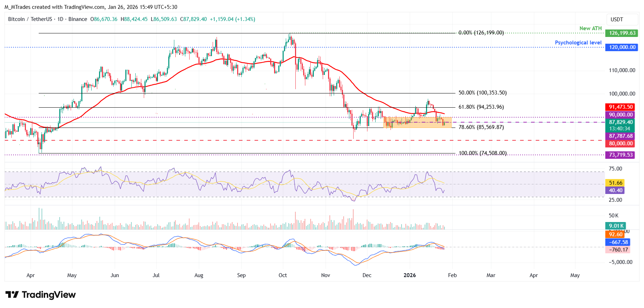Click the Bitcoin / TetherUS symbol title

30,19
